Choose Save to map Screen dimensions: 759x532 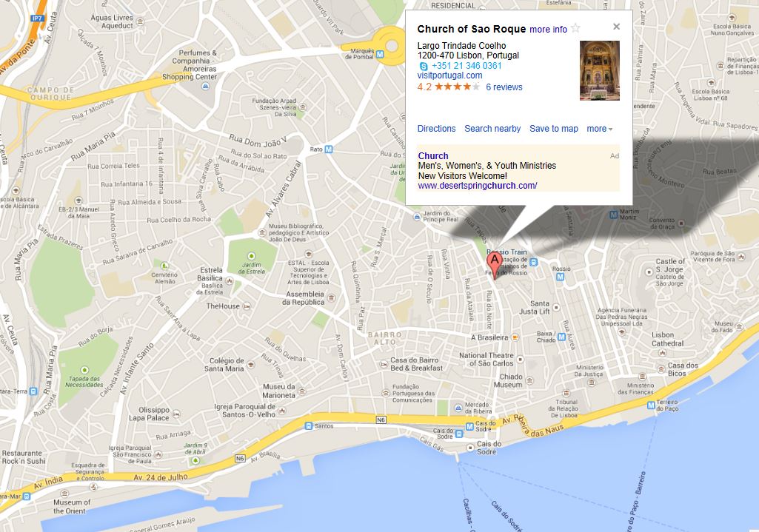553,129
